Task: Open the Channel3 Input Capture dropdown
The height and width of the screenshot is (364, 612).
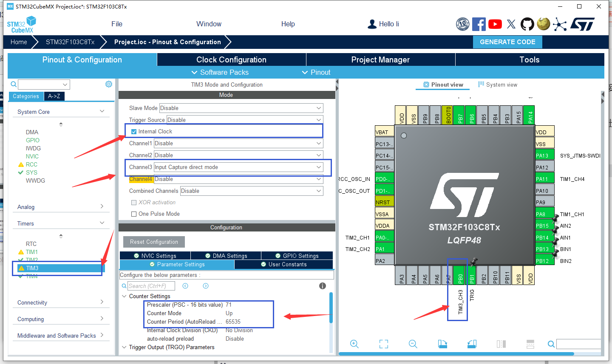Action: pyautogui.click(x=238, y=167)
